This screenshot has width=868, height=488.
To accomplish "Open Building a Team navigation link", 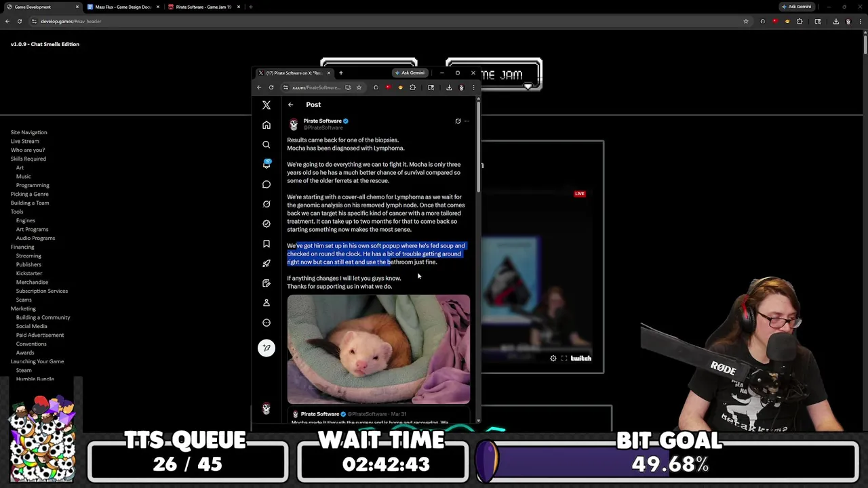I will coord(30,203).
